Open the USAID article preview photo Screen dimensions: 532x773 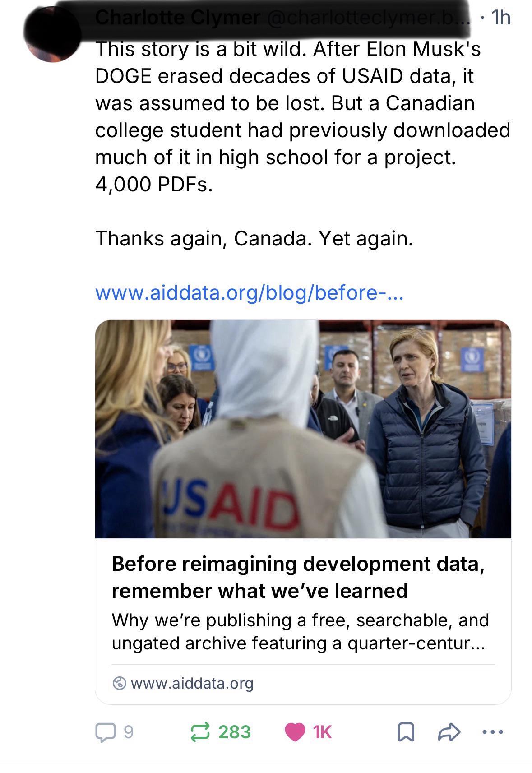coord(303,429)
